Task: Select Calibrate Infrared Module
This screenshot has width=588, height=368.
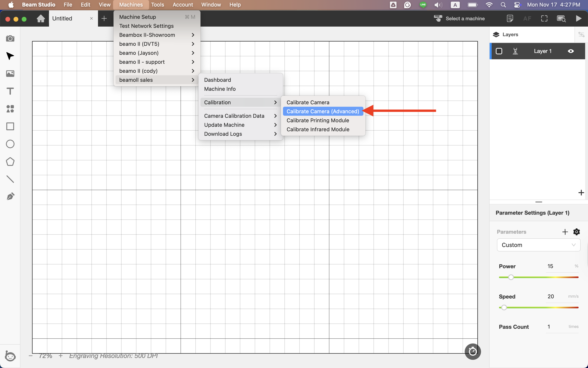Action: (323, 129)
